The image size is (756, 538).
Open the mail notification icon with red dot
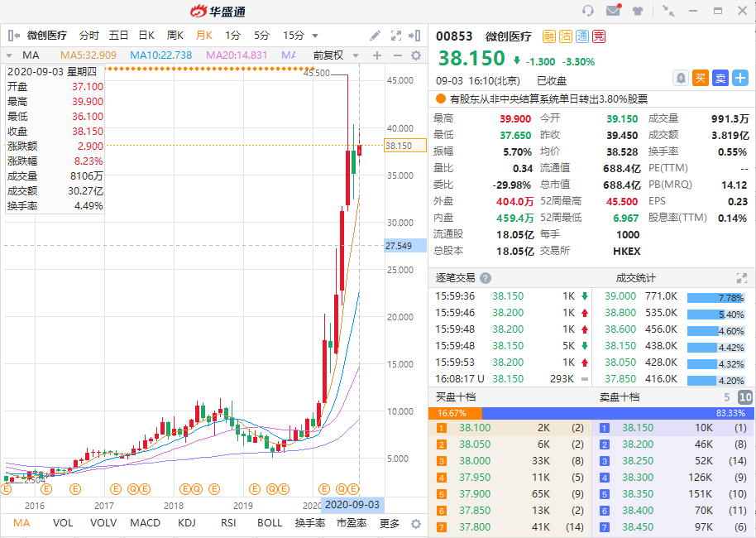pyautogui.click(x=614, y=9)
